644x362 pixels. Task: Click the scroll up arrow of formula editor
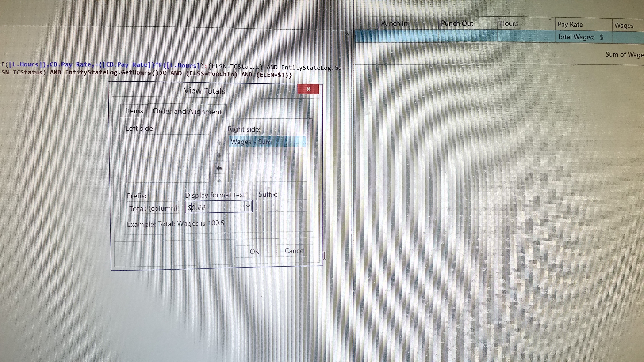(x=347, y=35)
